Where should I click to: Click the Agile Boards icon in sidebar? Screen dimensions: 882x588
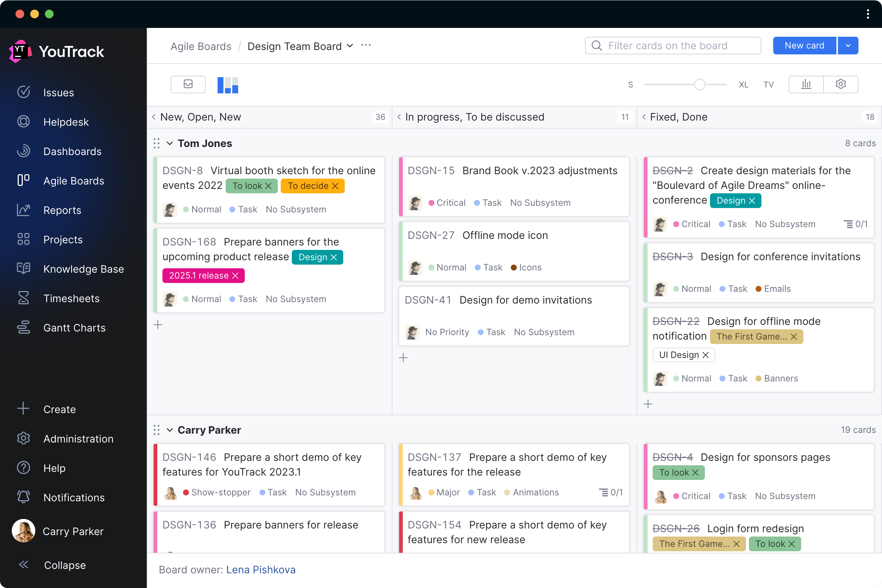click(x=24, y=180)
